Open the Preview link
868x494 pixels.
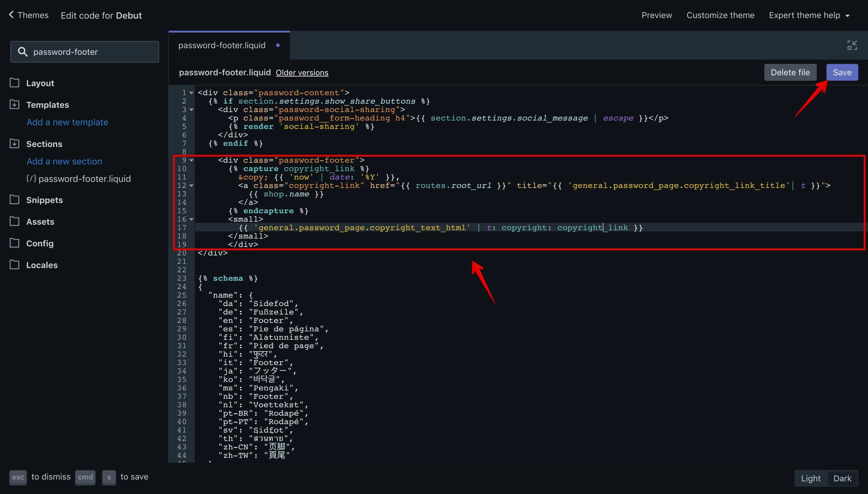[656, 15]
